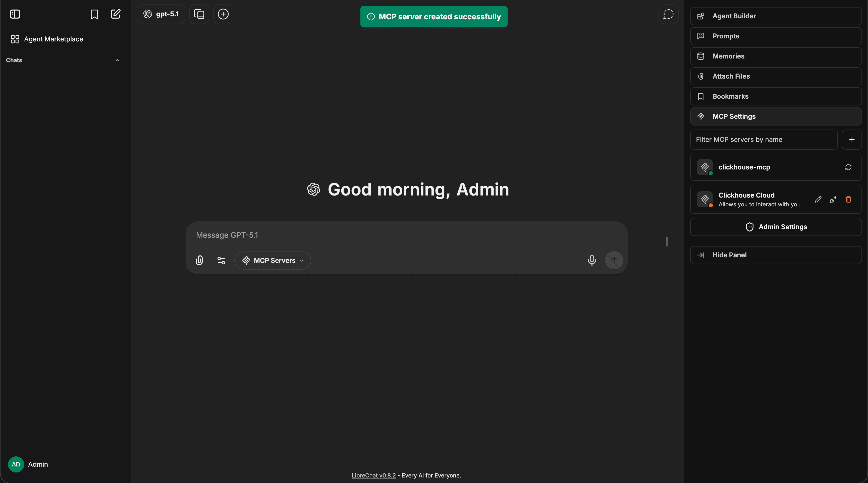This screenshot has height=483, width=868.
Task: Open Agent Builder panel tab
Action: [x=776, y=16]
